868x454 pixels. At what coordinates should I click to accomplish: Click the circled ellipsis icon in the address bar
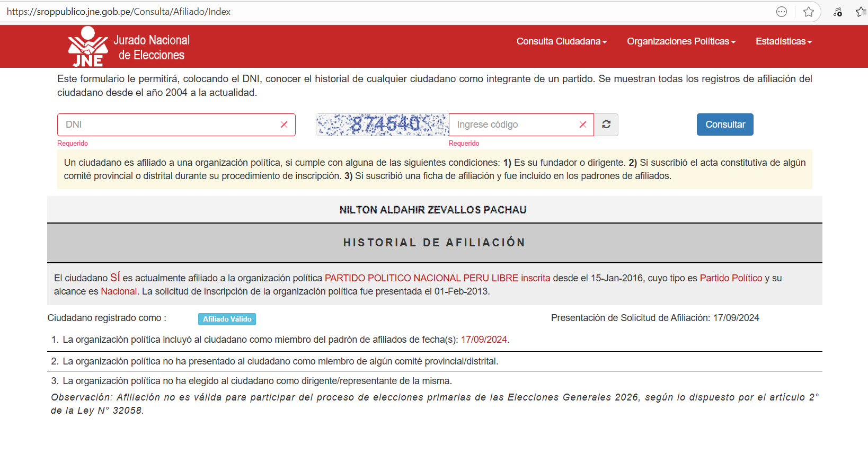pos(782,12)
